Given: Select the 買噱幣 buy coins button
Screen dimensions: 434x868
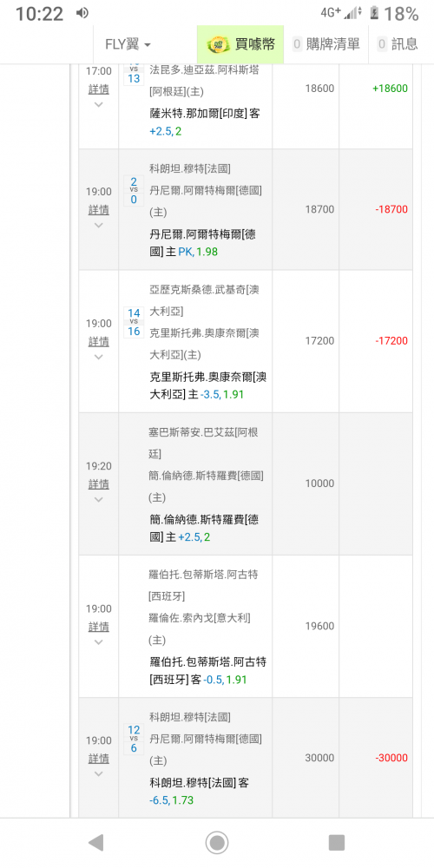Looking at the screenshot, I should [x=240, y=45].
